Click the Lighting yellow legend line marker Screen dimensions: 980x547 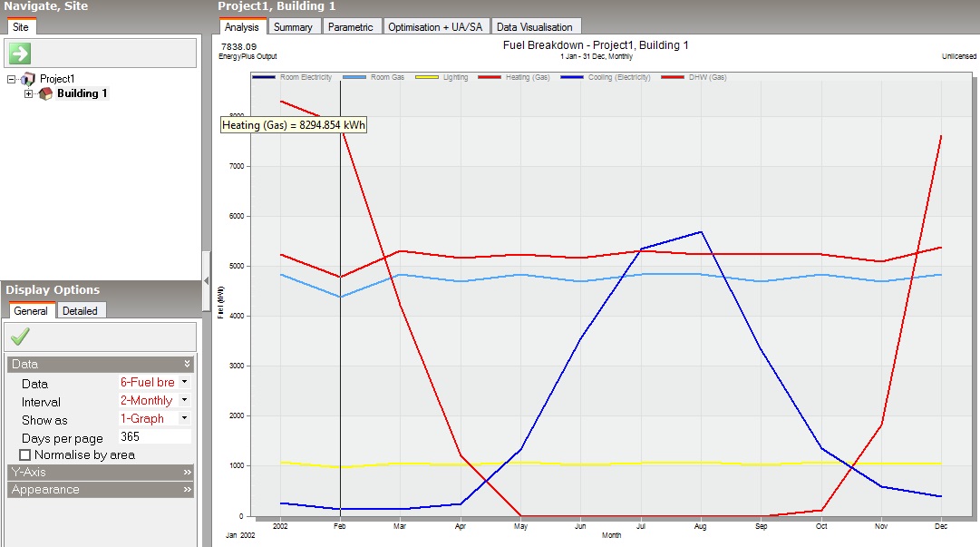tap(427, 77)
